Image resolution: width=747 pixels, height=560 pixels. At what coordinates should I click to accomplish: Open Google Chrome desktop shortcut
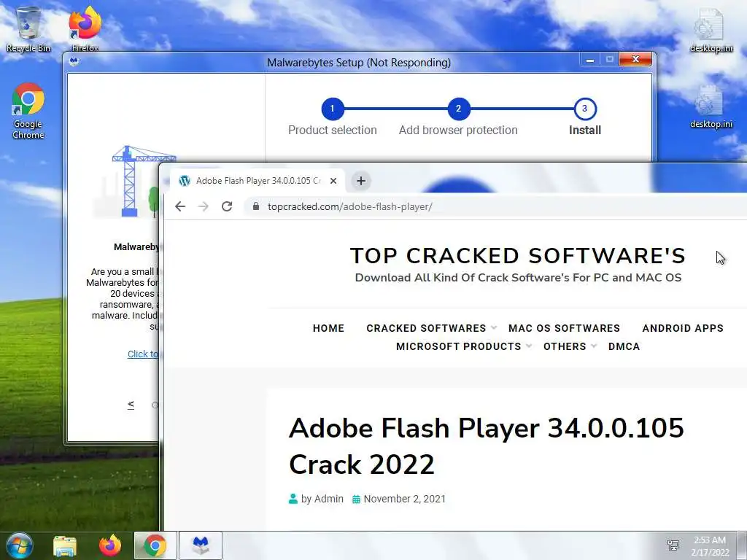pyautogui.click(x=28, y=111)
